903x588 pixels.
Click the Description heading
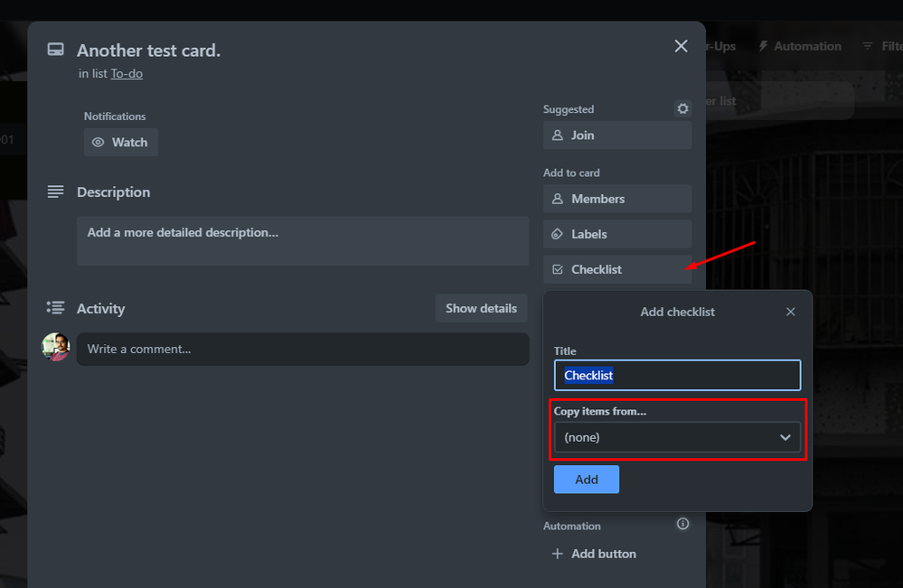[114, 192]
